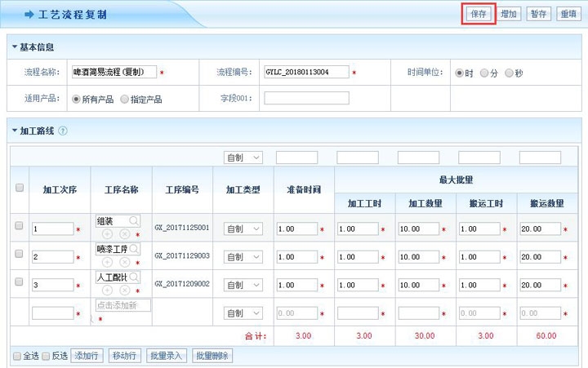Focus the batch 准备时间 field above header

tap(297, 157)
